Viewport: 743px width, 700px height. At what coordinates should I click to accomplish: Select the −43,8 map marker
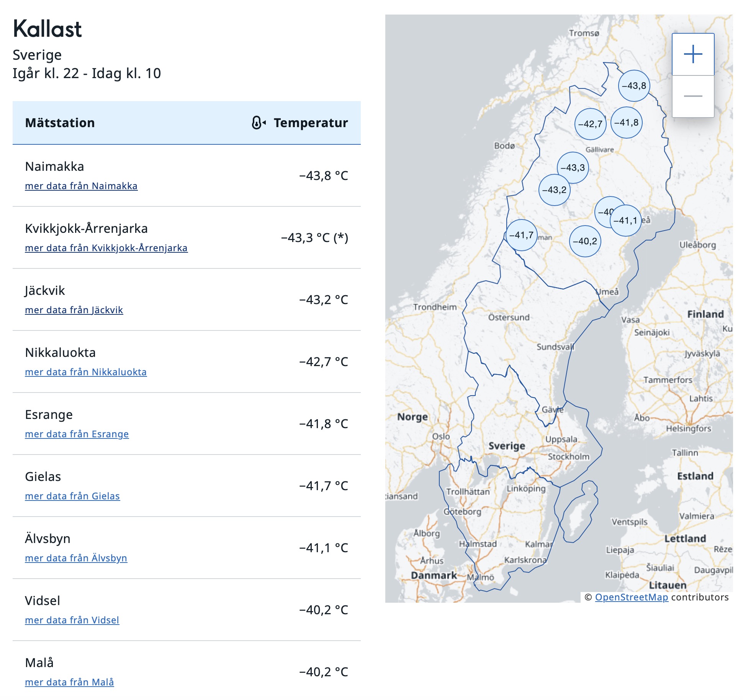point(634,86)
